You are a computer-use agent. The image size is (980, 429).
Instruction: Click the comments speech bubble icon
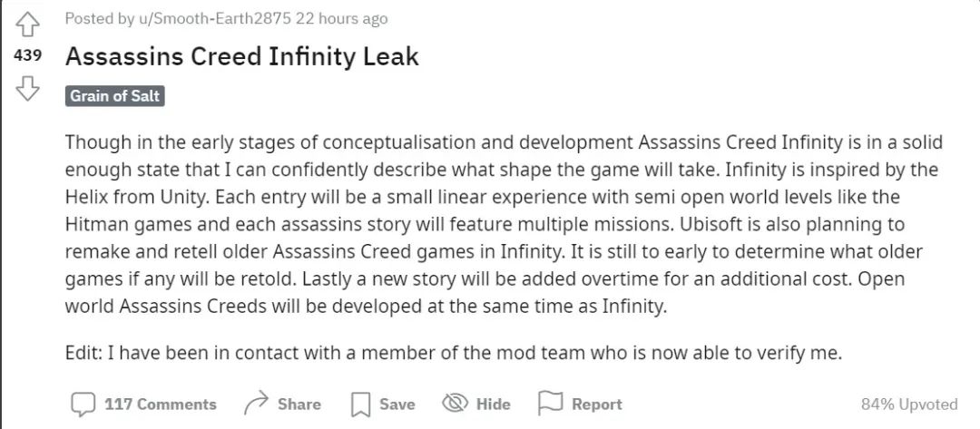coord(83,404)
